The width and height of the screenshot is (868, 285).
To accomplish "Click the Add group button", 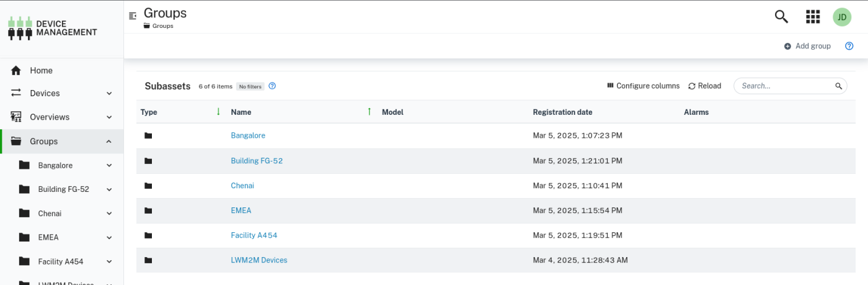I will pos(807,46).
